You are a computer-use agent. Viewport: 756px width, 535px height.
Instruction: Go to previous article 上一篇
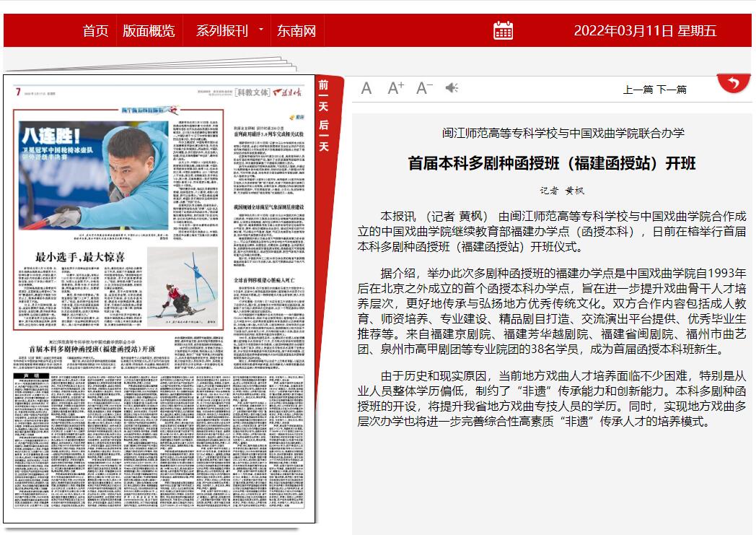coord(638,90)
